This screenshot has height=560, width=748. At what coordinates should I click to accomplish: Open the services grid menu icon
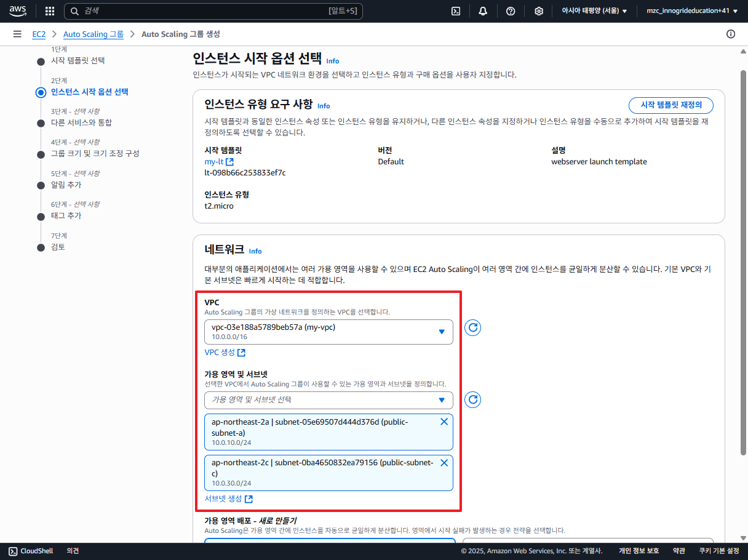tap(50, 11)
